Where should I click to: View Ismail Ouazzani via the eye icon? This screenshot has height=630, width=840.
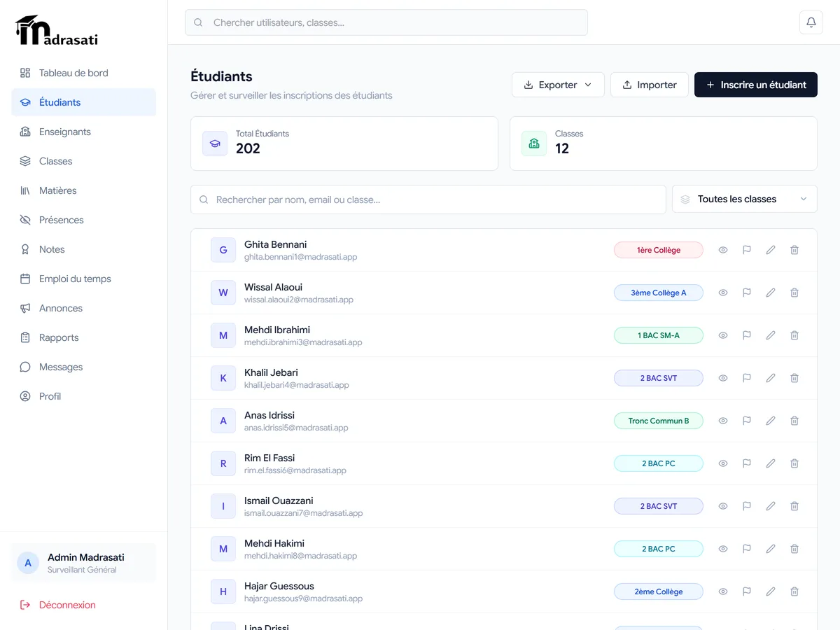(x=723, y=506)
